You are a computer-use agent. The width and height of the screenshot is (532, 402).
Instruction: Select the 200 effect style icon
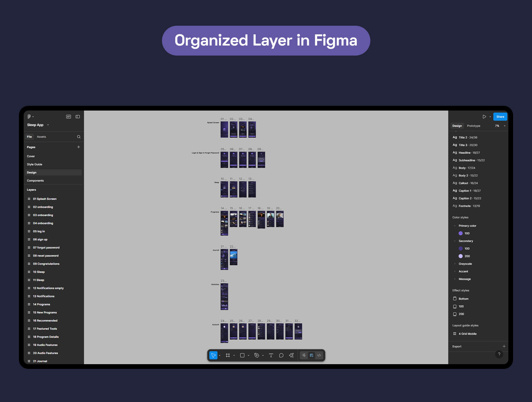pos(455,314)
